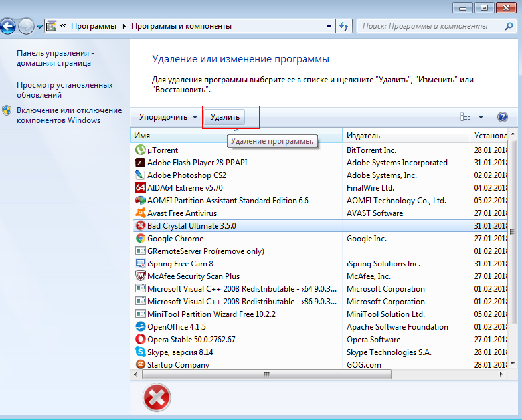Click the control panel icon in address bar
This screenshot has width=522, height=420.
point(51,26)
